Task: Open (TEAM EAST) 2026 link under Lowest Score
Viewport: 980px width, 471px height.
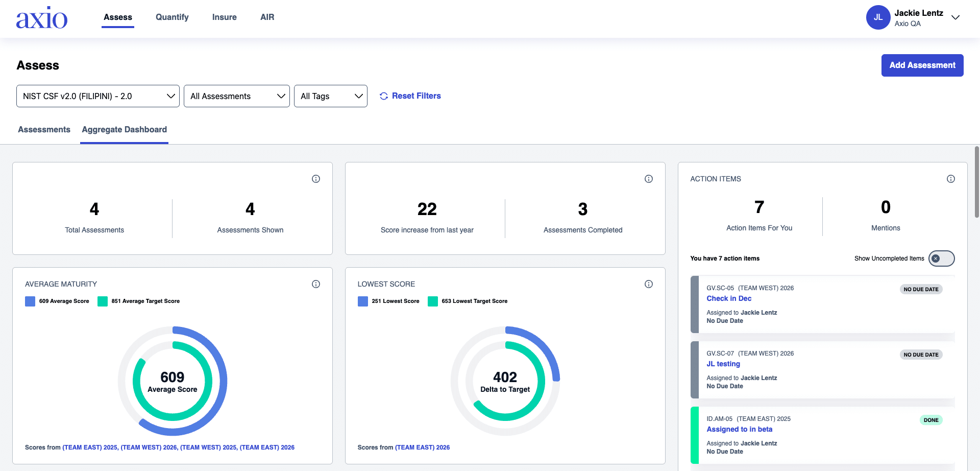Action: pos(423,448)
